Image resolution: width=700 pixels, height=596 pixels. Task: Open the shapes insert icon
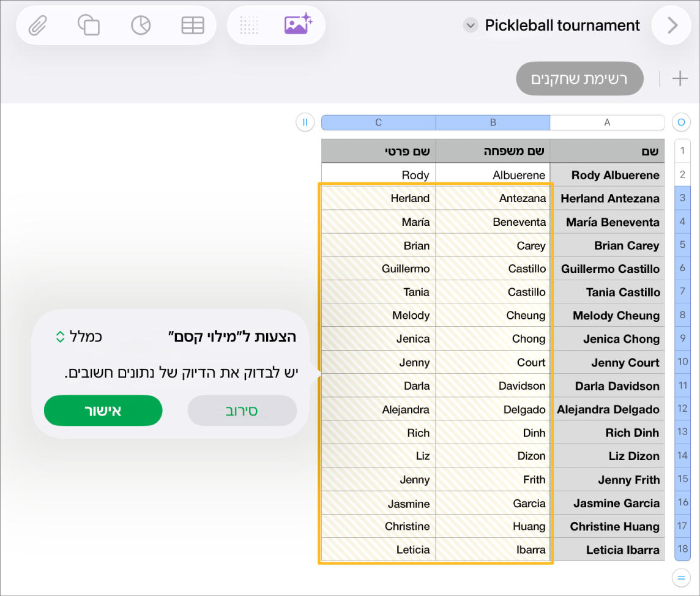point(88,25)
